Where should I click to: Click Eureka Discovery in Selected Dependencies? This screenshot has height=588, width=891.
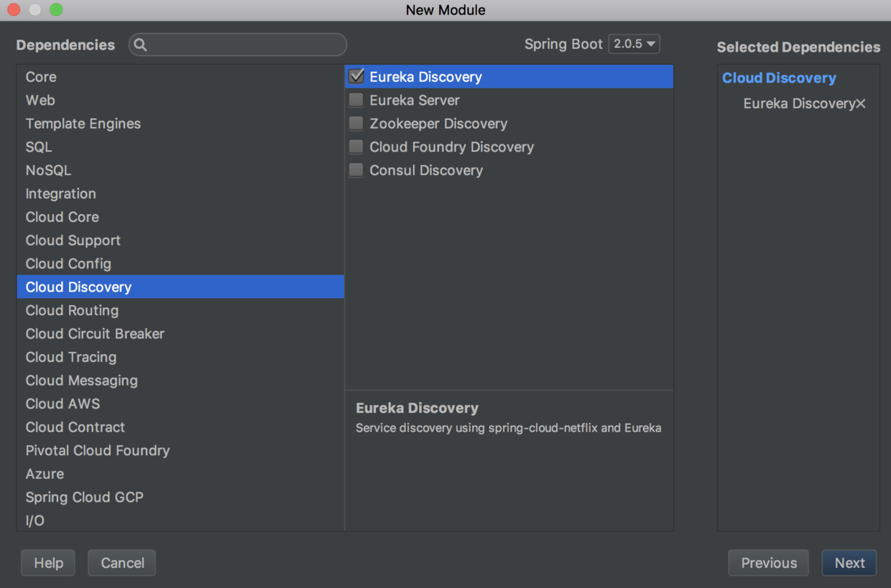coord(799,103)
